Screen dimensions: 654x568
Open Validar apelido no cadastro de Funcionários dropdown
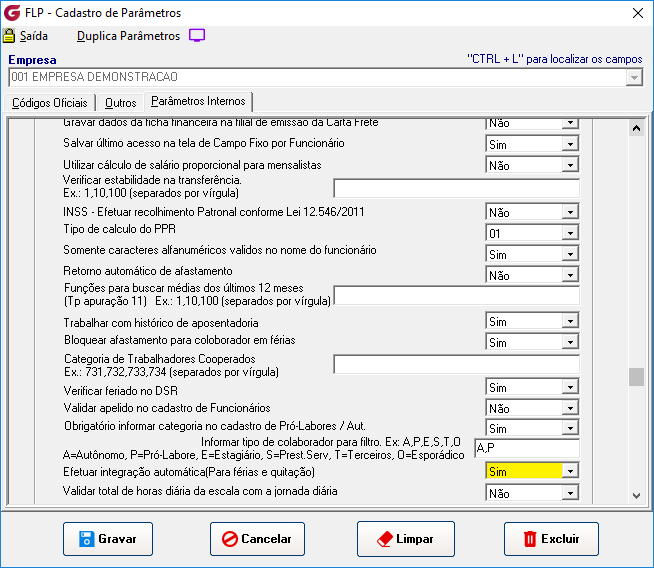[x=570, y=408]
